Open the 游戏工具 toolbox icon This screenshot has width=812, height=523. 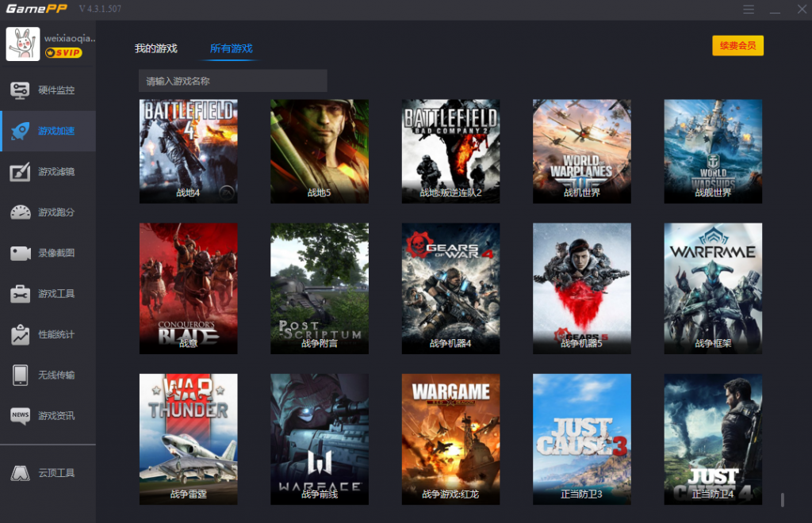tap(20, 294)
